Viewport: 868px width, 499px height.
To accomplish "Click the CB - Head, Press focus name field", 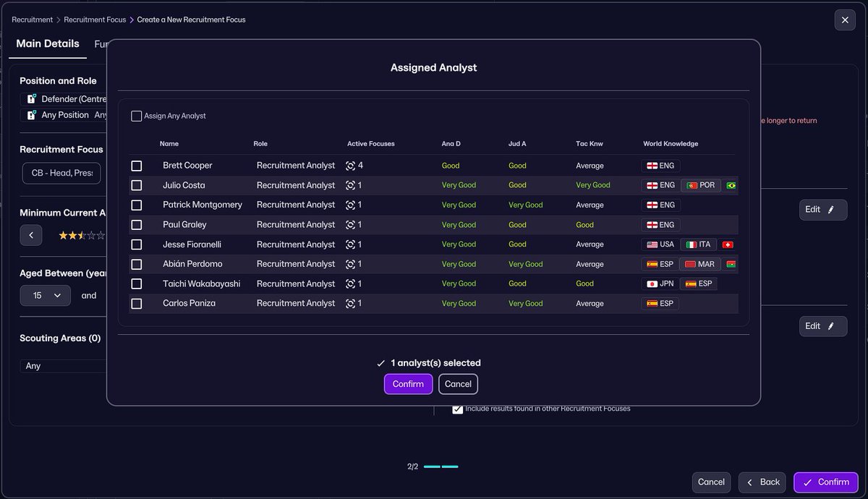I will 61,174.
